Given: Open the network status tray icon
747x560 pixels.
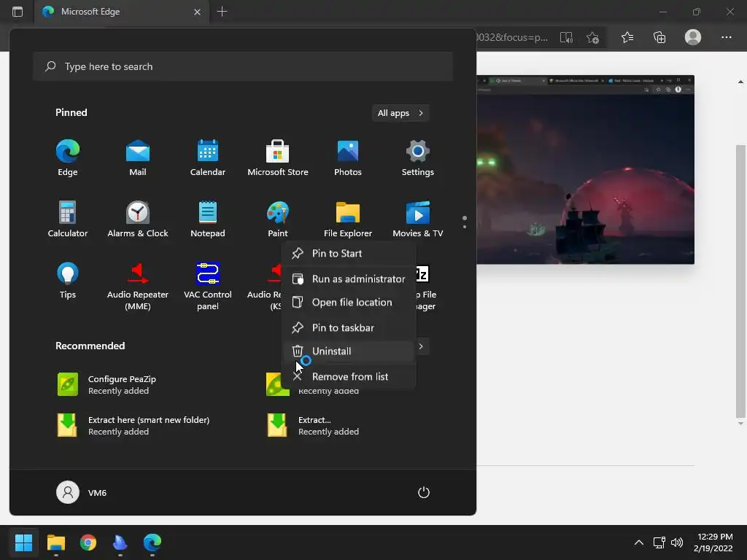Looking at the screenshot, I should coord(659,542).
